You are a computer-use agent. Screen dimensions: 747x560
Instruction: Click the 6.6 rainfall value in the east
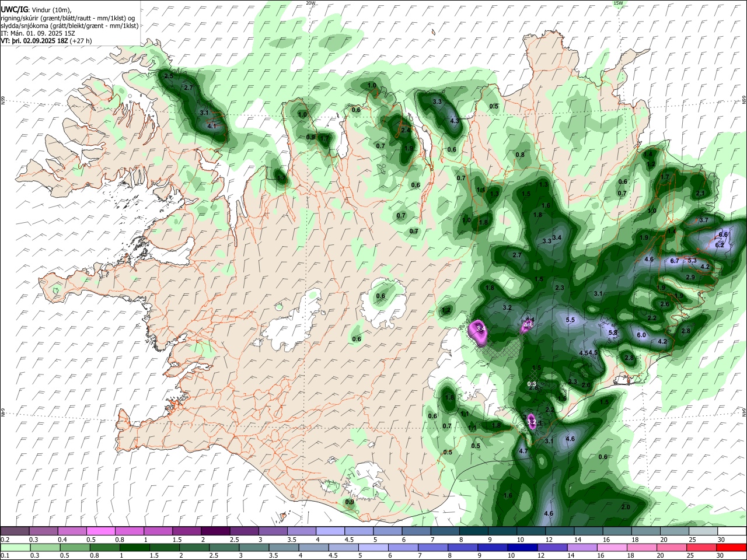pos(724,235)
